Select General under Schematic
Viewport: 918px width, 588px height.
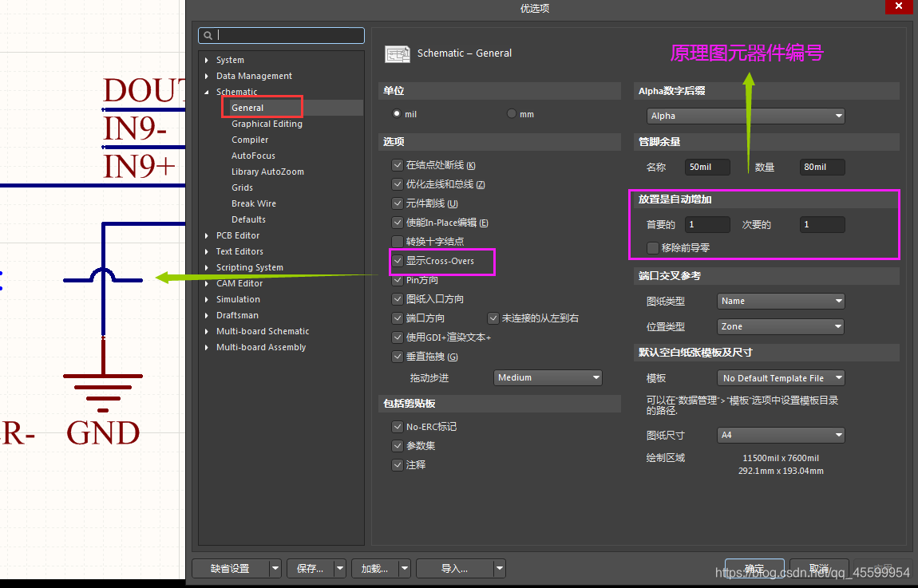coord(247,108)
